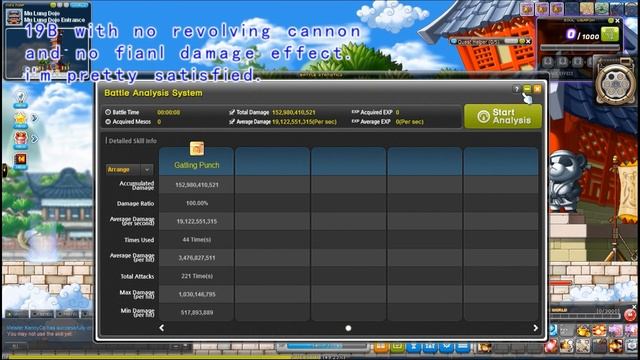Close the Quest Helper bar
The width and height of the screenshot is (640, 360).
(x=528, y=41)
